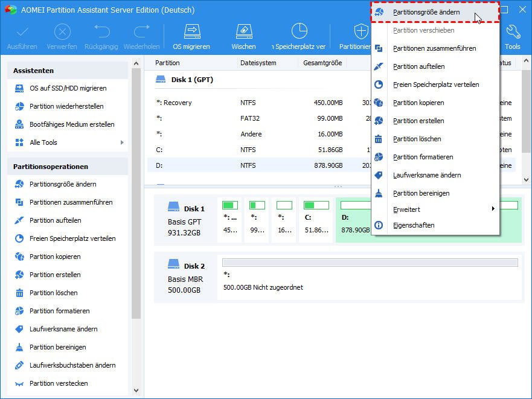Click the Disk 2 unallocated capacity bar

pos(370,262)
